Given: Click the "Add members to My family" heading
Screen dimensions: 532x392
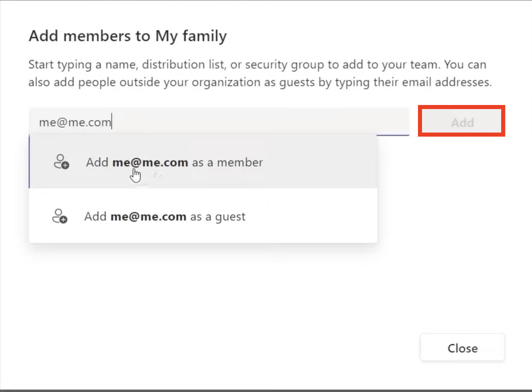Looking at the screenshot, I should coord(128,36).
